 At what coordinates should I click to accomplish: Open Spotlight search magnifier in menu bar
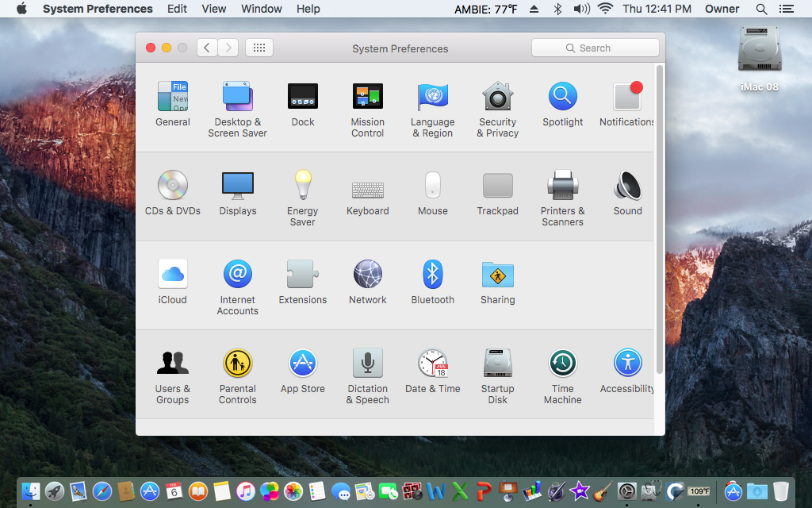[x=761, y=9]
